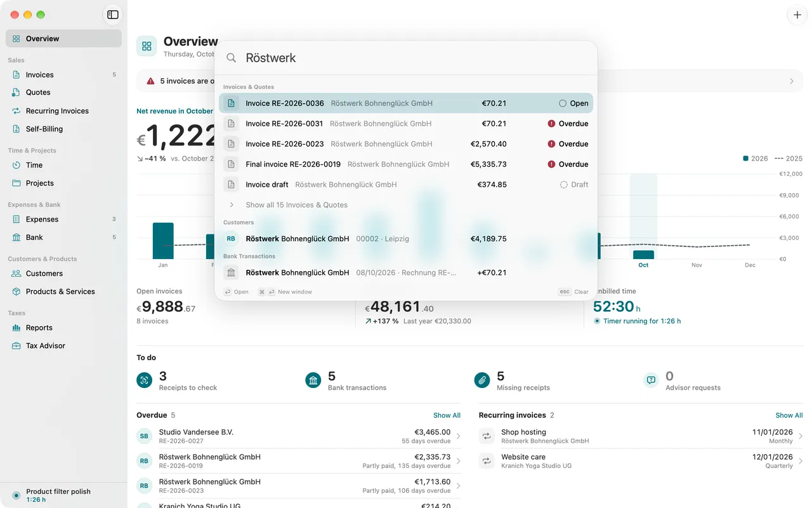Image resolution: width=812 pixels, height=508 pixels.
Task: Click the Products & Services box icon
Action: pyautogui.click(x=16, y=291)
